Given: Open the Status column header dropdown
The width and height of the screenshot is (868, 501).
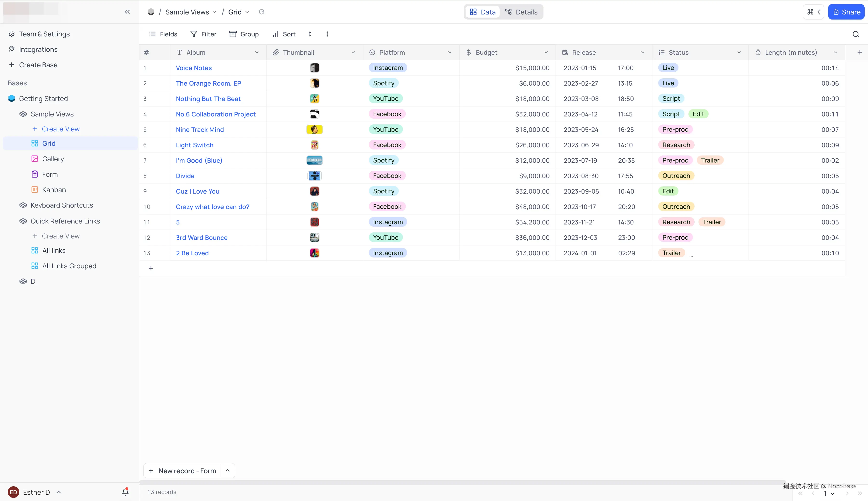Looking at the screenshot, I should coord(739,52).
